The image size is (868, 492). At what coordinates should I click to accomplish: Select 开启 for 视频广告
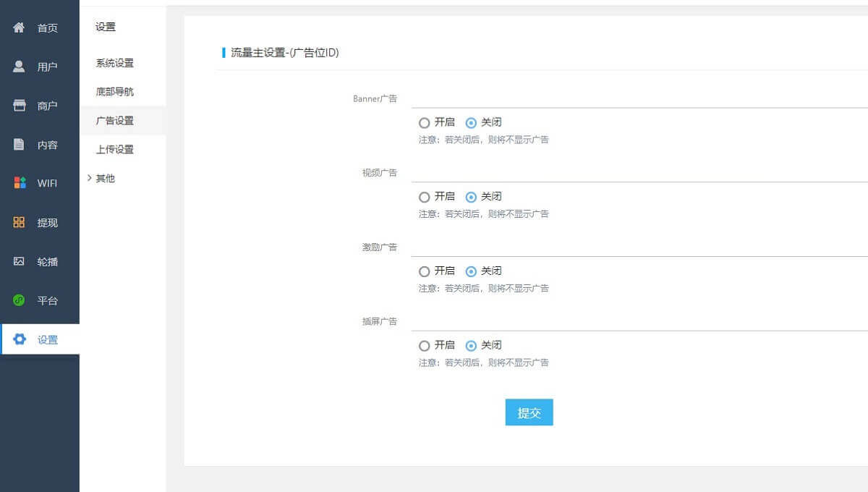(x=424, y=196)
